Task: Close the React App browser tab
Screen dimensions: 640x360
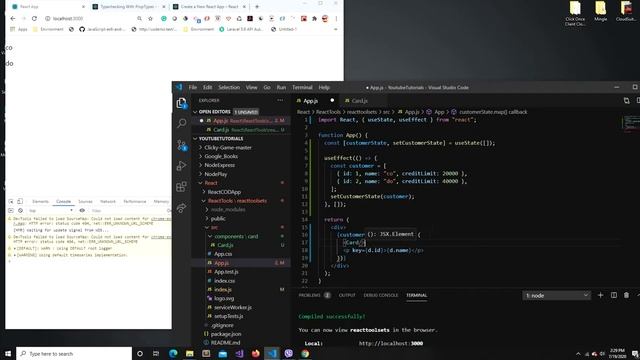Action: coord(84,7)
